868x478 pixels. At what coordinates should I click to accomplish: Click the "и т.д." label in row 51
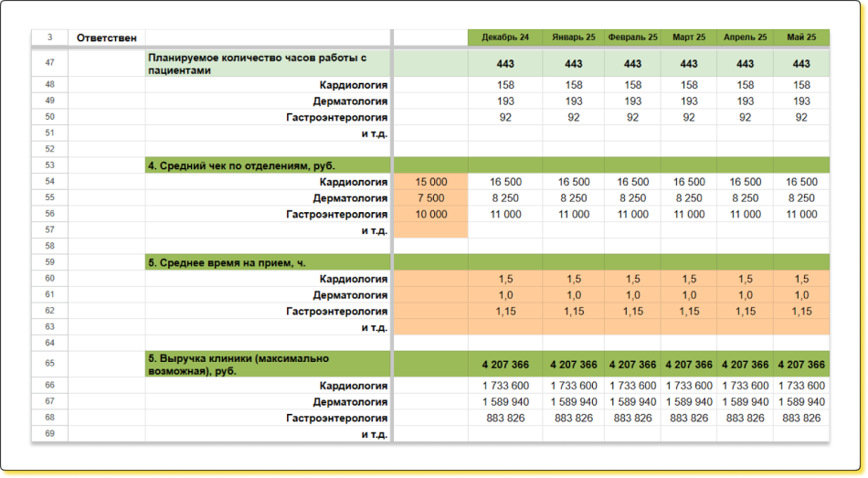375,133
